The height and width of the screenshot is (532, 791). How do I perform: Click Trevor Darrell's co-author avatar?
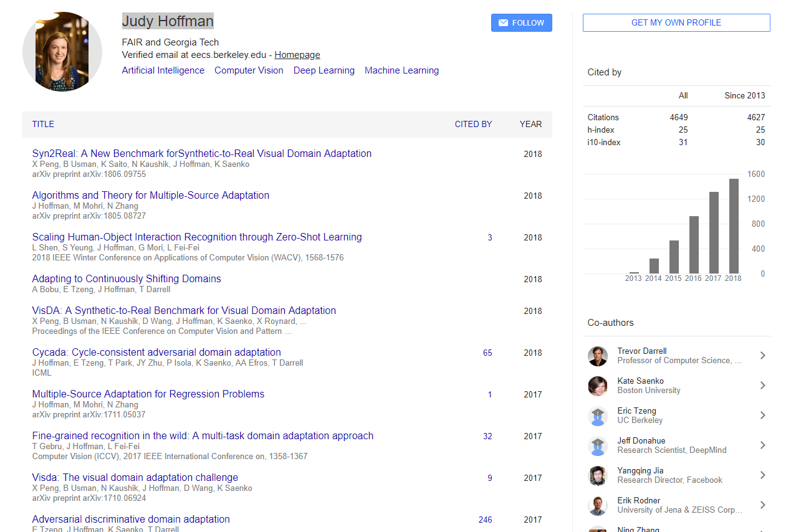tap(598, 356)
